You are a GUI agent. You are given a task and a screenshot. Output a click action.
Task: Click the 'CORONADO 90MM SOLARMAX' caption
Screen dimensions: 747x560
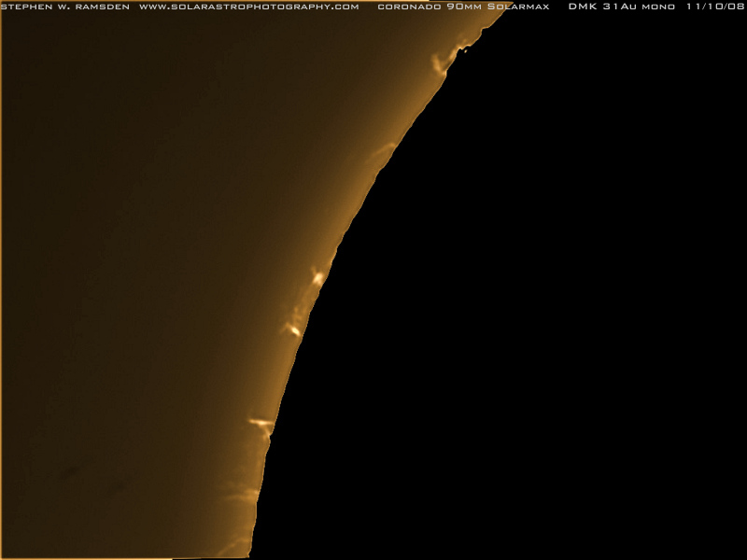[x=463, y=7]
